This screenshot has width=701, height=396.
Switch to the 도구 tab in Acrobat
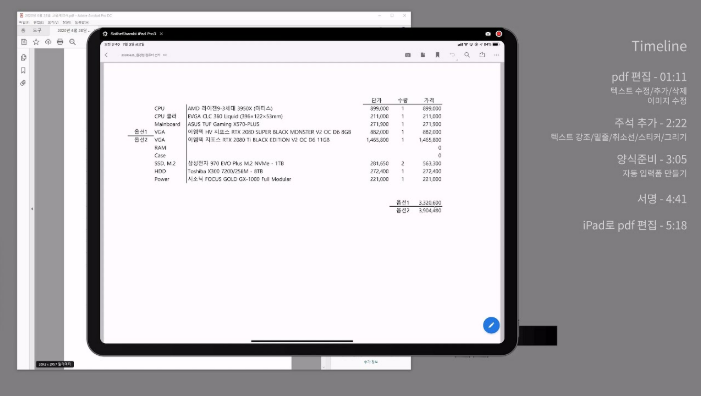pos(37,30)
